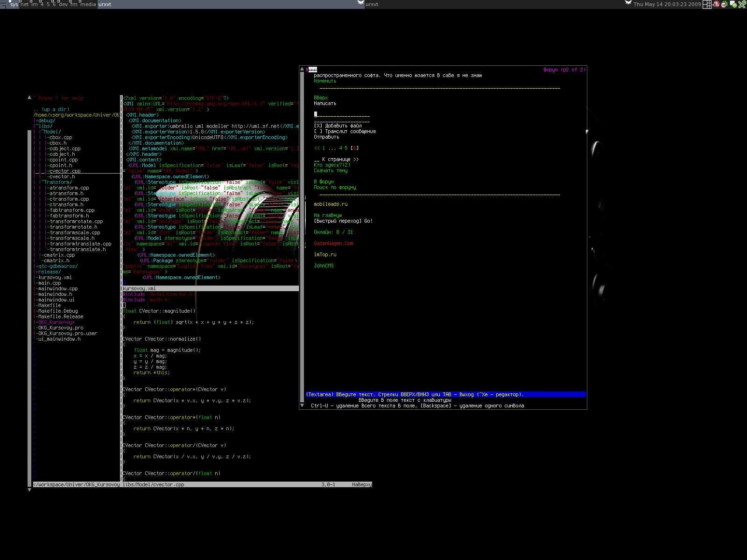Click the NR tray icon with green paw
747x560 pixels.
tap(724, 4)
